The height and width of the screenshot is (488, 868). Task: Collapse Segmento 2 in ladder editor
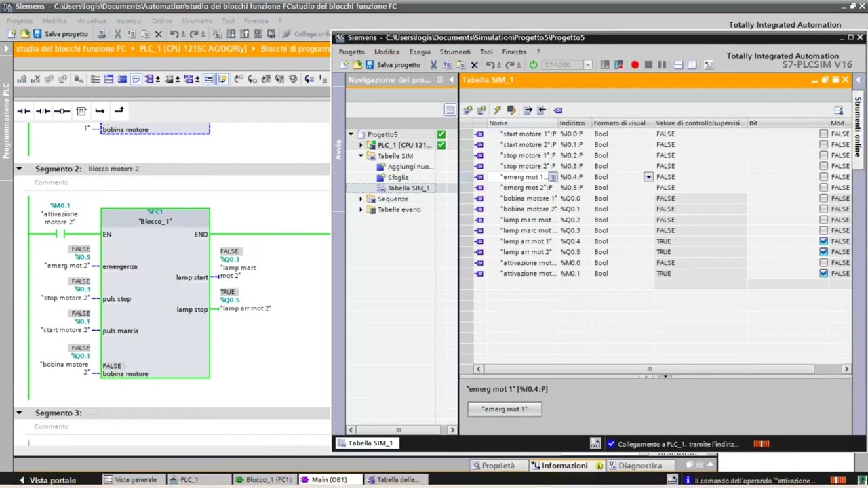point(19,169)
